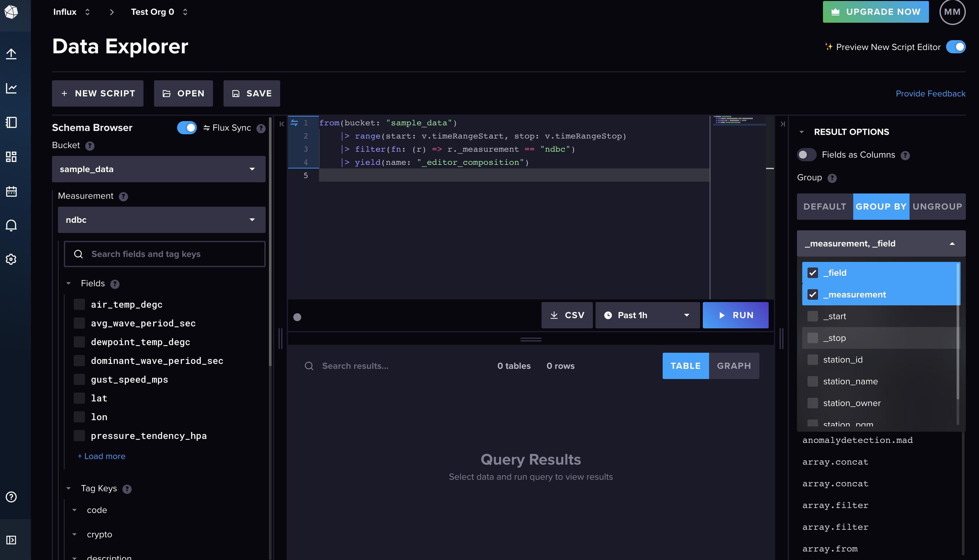Switch to the GRAPH results view

733,366
